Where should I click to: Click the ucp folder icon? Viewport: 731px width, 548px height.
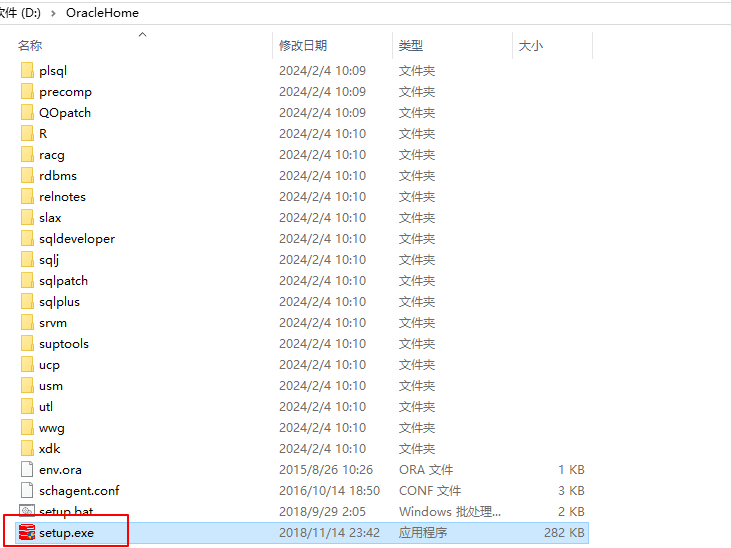tap(27, 364)
